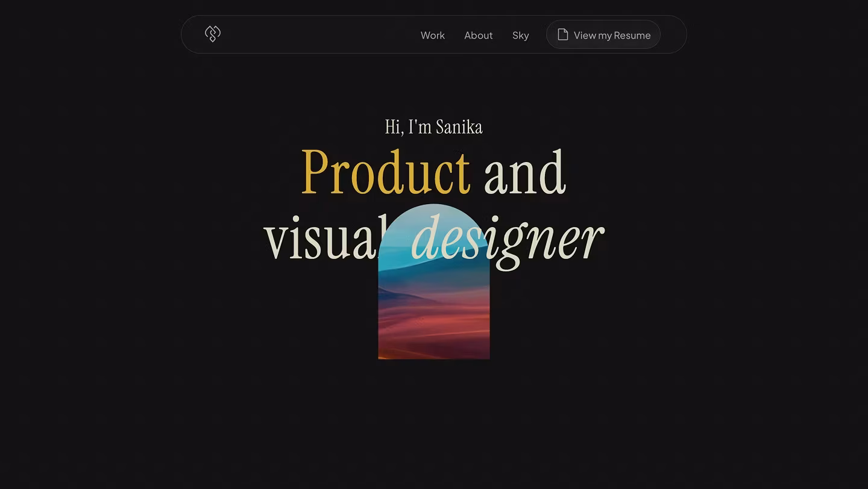Viewport: 868px width, 489px height.
Task: Go to the About section
Action: (x=478, y=36)
